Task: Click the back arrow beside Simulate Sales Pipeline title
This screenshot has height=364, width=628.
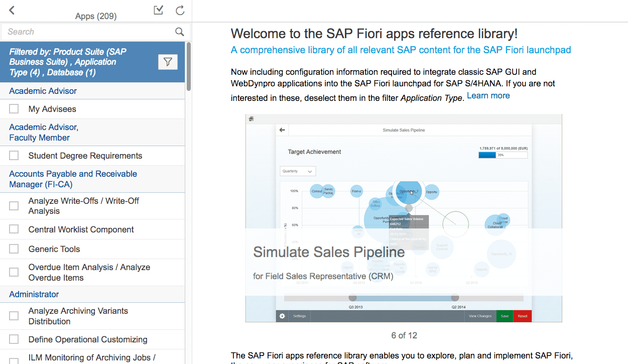Action: pyautogui.click(x=282, y=130)
